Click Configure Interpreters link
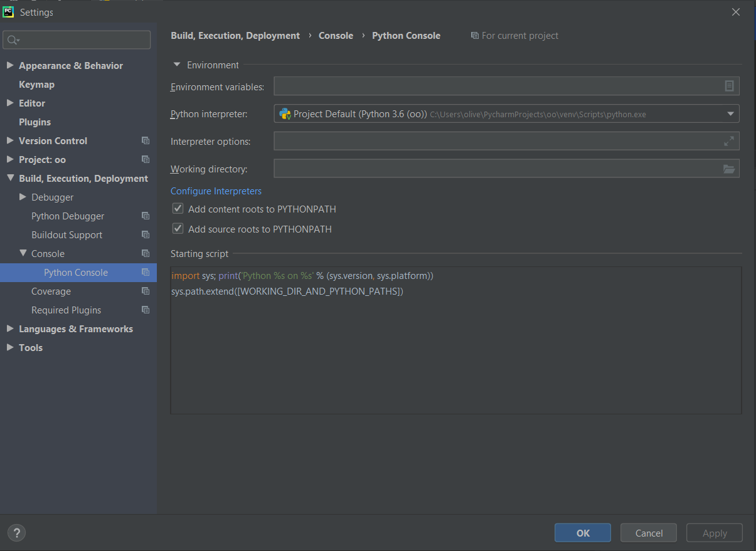 tap(216, 191)
